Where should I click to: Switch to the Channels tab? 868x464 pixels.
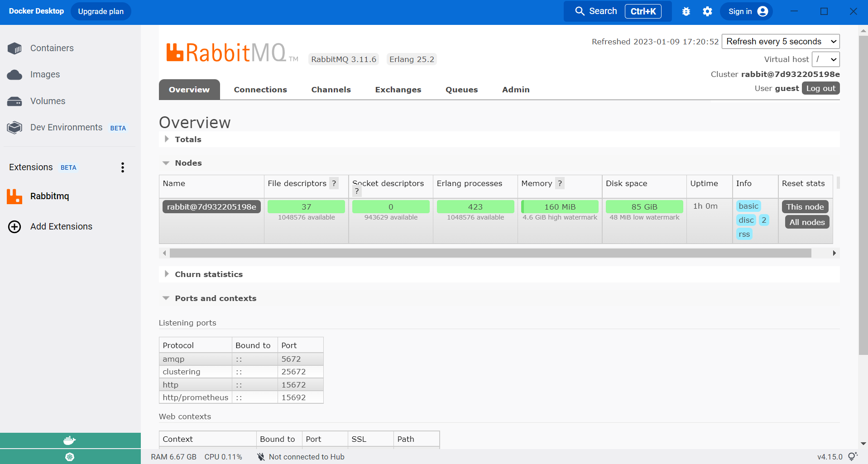point(331,90)
